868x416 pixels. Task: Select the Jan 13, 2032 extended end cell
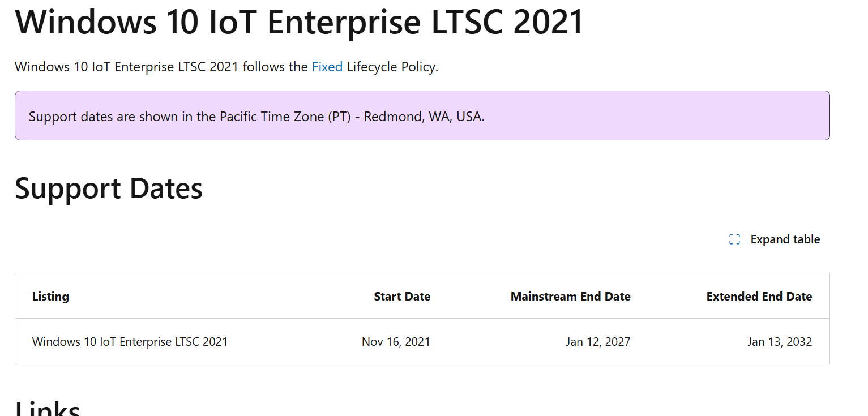pos(780,342)
